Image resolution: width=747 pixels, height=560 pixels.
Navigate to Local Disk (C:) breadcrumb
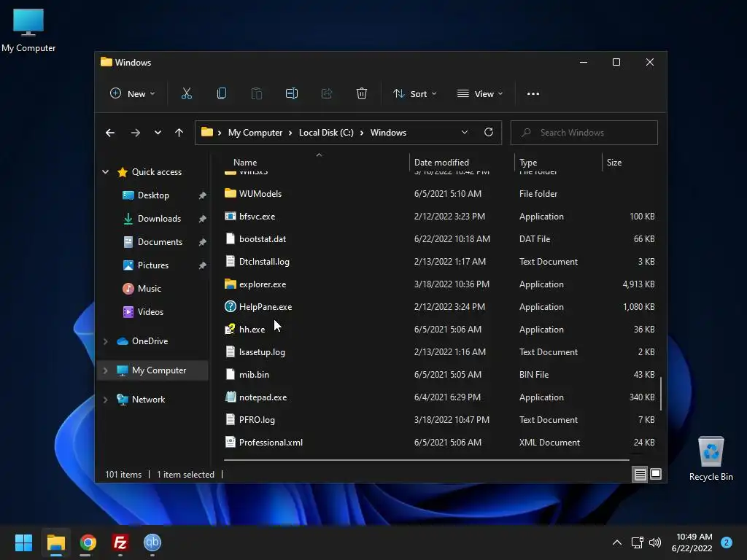click(x=326, y=133)
